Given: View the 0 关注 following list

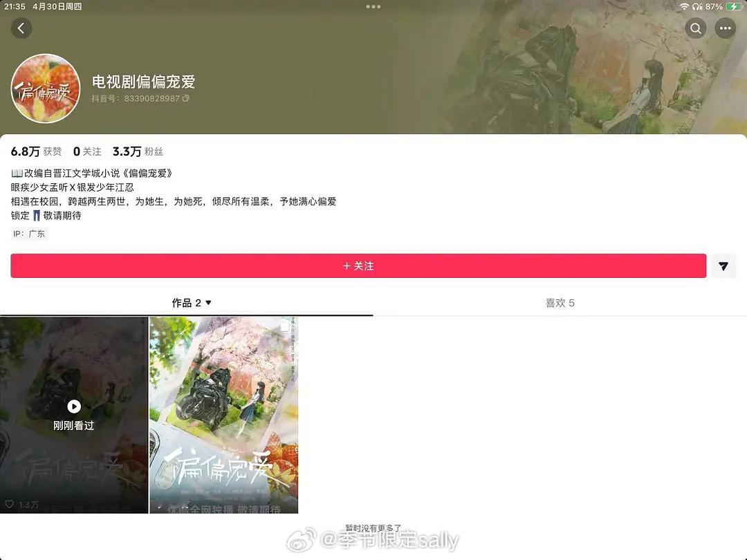Looking at the screenshot, I should [87, 151].
